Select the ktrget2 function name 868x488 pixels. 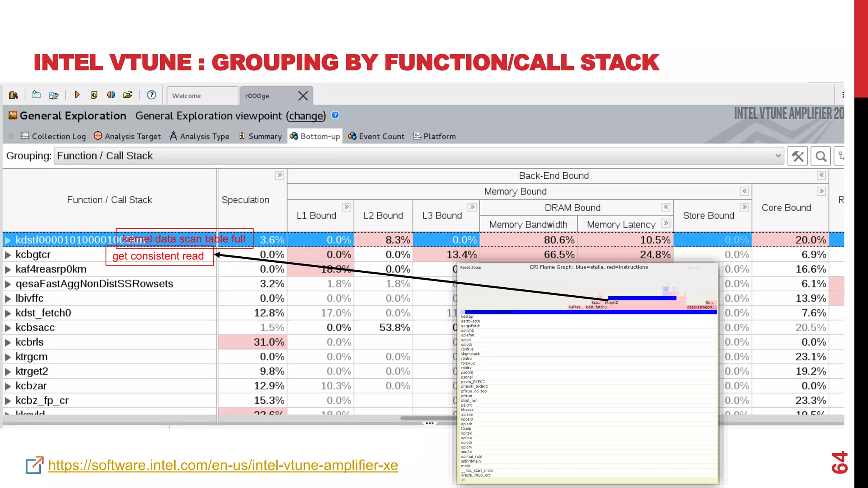coord(32,371)
